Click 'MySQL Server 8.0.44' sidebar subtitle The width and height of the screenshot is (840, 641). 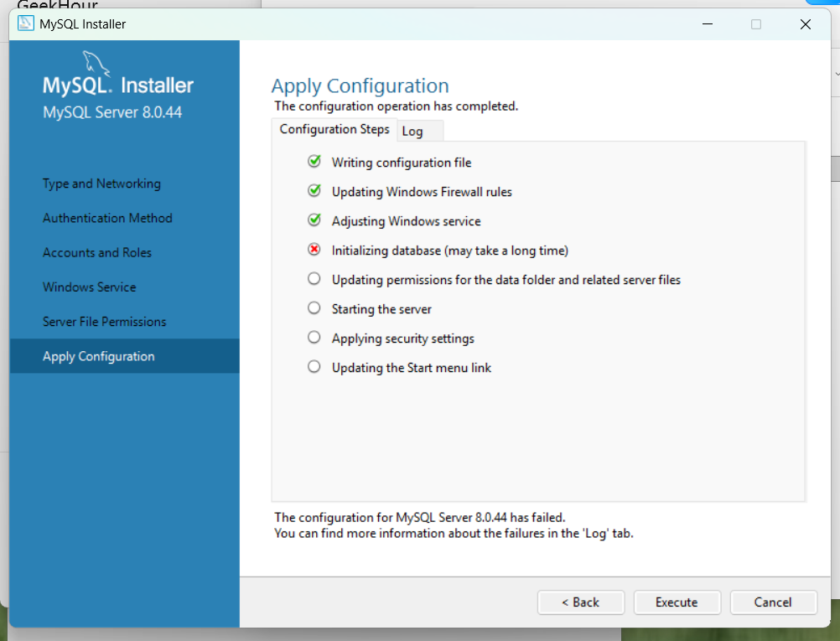point(112,112)
